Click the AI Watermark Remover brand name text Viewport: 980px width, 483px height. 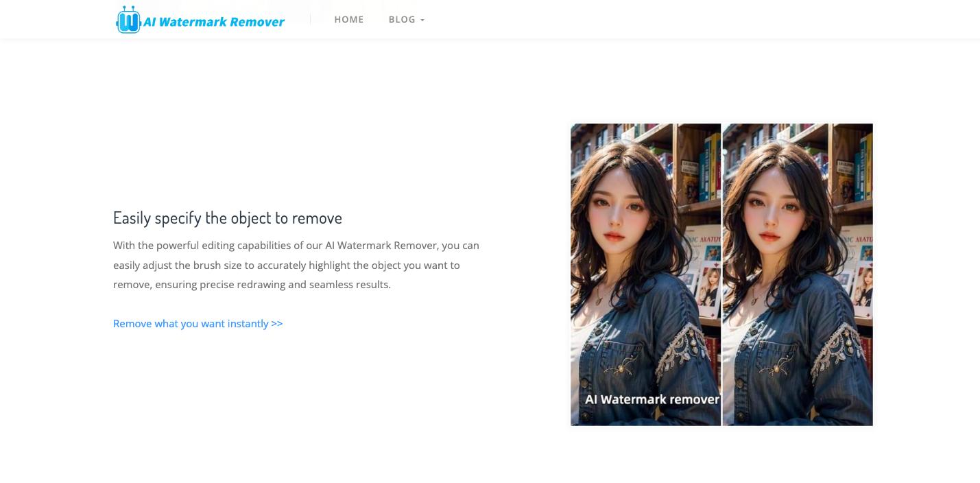tap(213, 22)
